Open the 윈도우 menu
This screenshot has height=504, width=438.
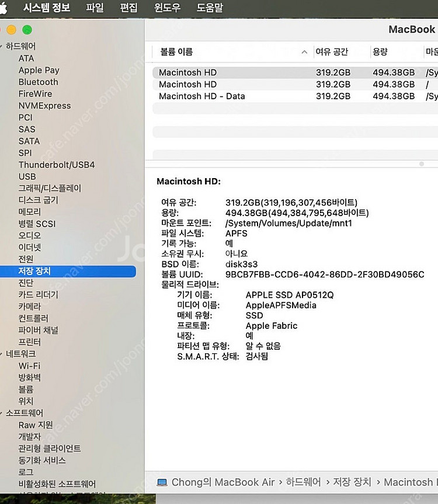[167, 8]
